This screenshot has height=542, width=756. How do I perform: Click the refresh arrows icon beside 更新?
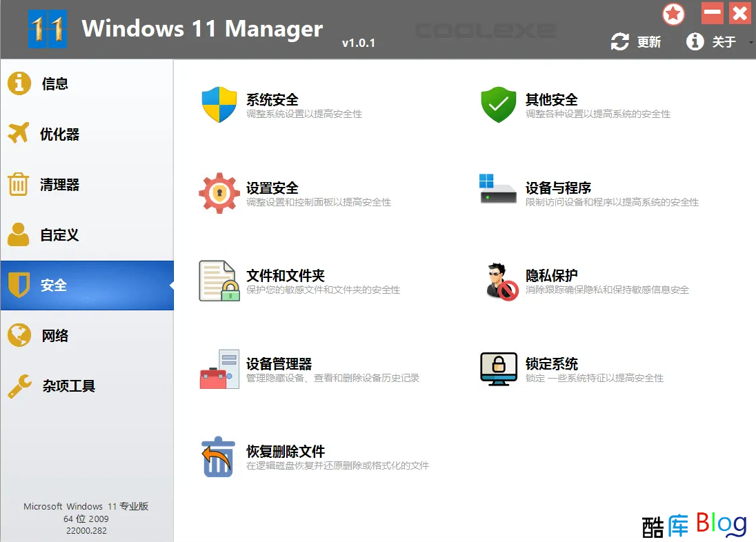(x=619, y=41)
